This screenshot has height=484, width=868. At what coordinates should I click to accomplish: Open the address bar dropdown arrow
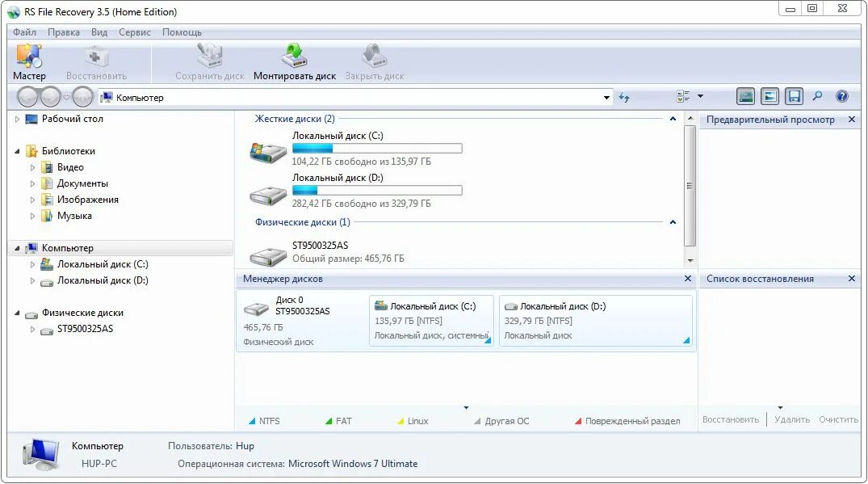pyautogui.click(x=606, y=98)
